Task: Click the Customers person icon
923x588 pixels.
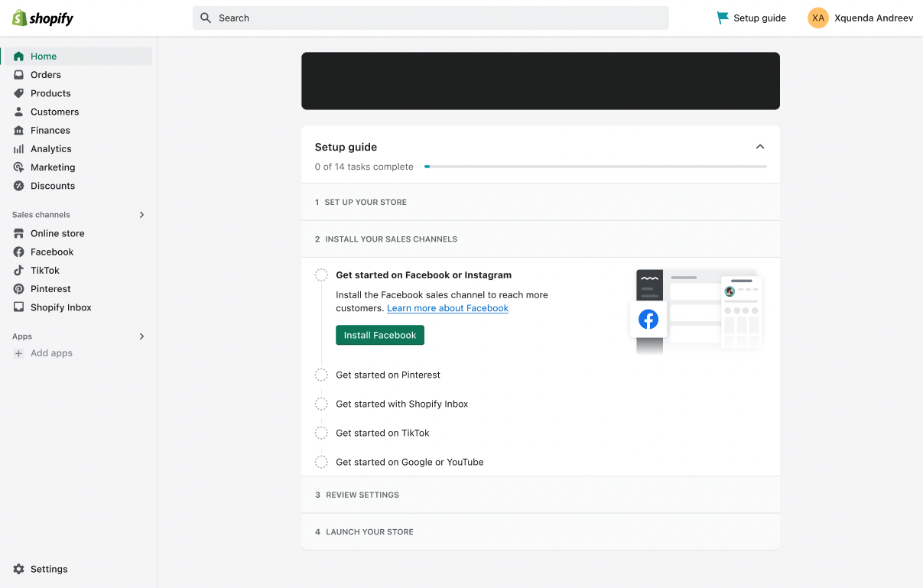Action: tap(19, 112)
